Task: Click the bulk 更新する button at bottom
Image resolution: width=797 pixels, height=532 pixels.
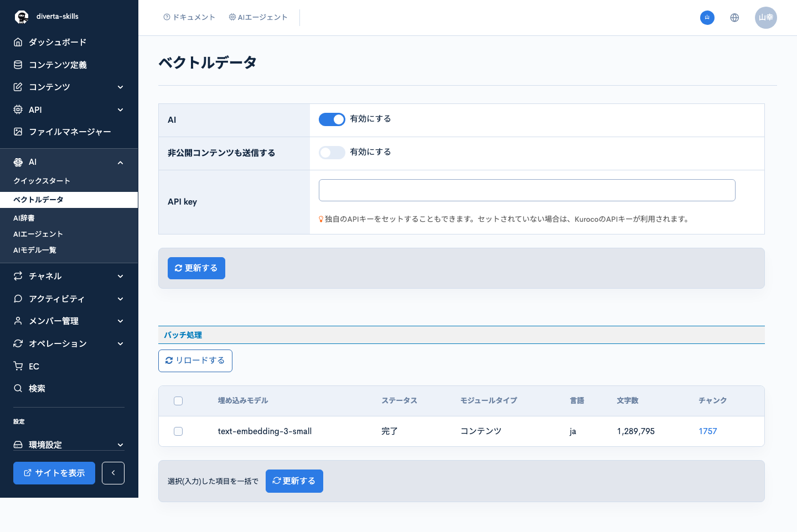Action: pos(294,481)
